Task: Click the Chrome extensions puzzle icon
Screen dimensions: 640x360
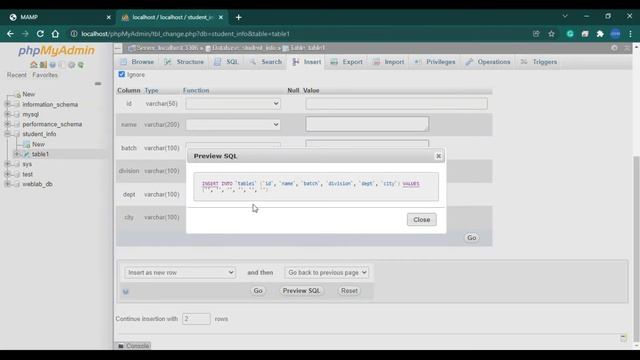Action: click(600, 34)
